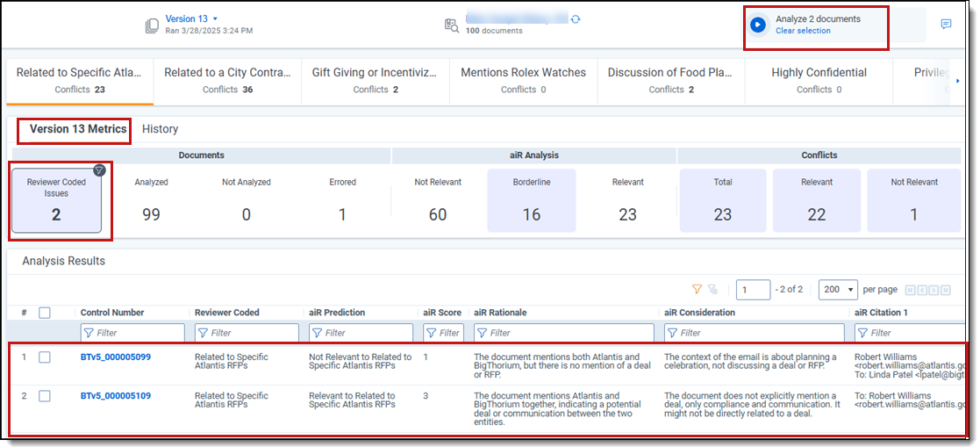Click the Conflicts Total 23 tile
The image size is (980, 447).
(723, 200)
